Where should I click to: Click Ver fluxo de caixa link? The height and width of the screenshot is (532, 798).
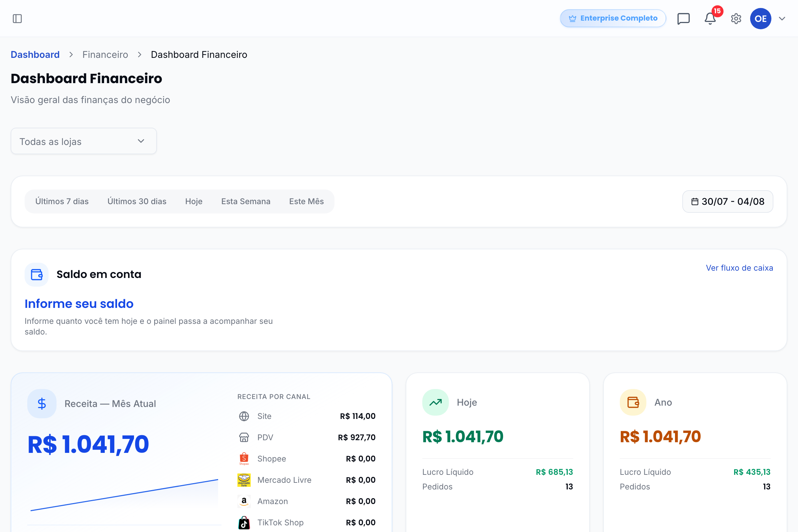[739, 268]
